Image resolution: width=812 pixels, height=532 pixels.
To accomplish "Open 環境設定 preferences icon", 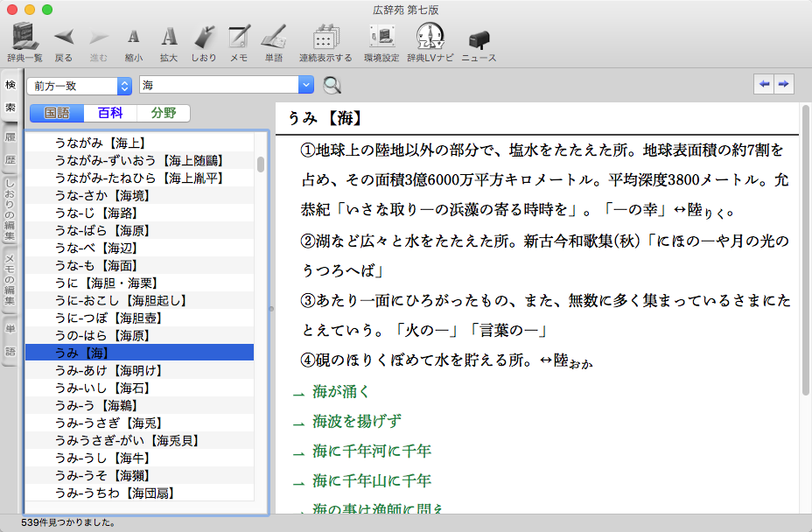I will [381, 37].
